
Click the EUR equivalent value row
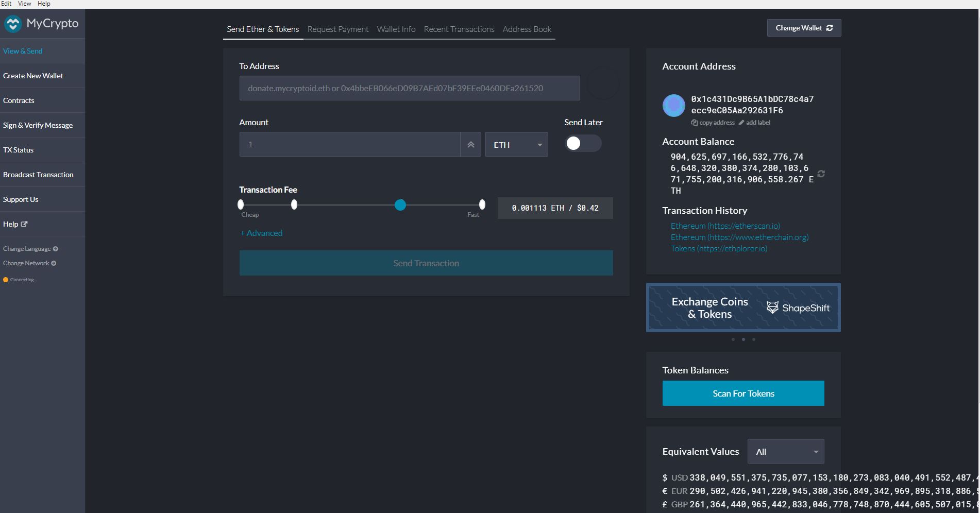[821, 491]
